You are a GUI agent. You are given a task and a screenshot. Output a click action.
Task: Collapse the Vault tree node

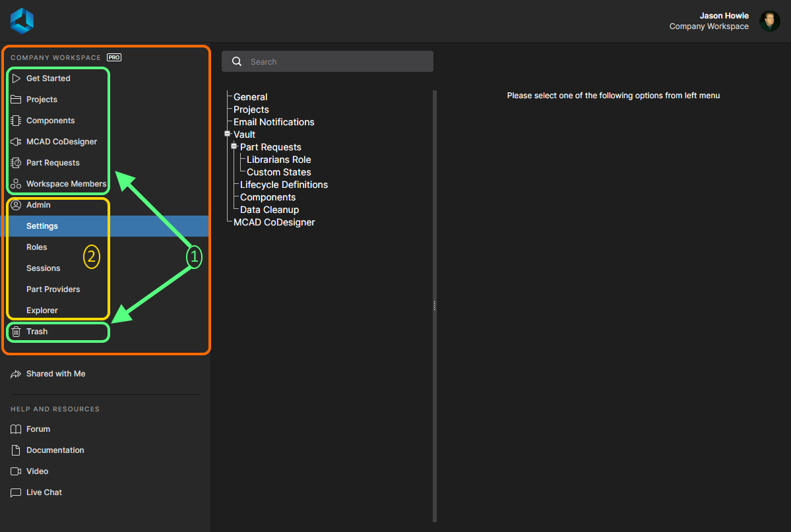tap(228, 134)
